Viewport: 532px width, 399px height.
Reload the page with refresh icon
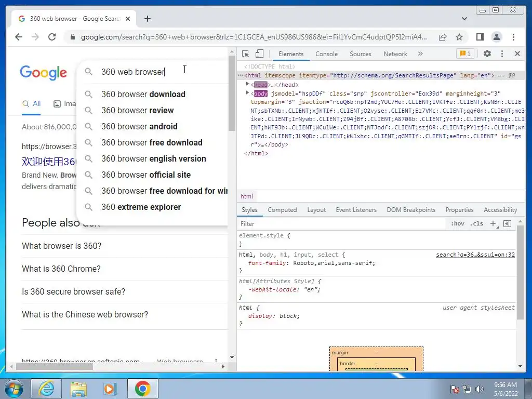click(52, 37)
